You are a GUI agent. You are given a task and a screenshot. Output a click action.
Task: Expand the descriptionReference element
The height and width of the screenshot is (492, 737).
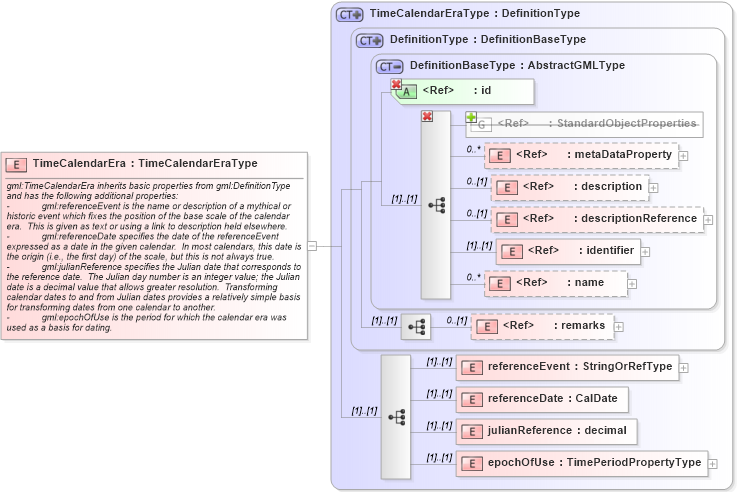tap(708, 220)
